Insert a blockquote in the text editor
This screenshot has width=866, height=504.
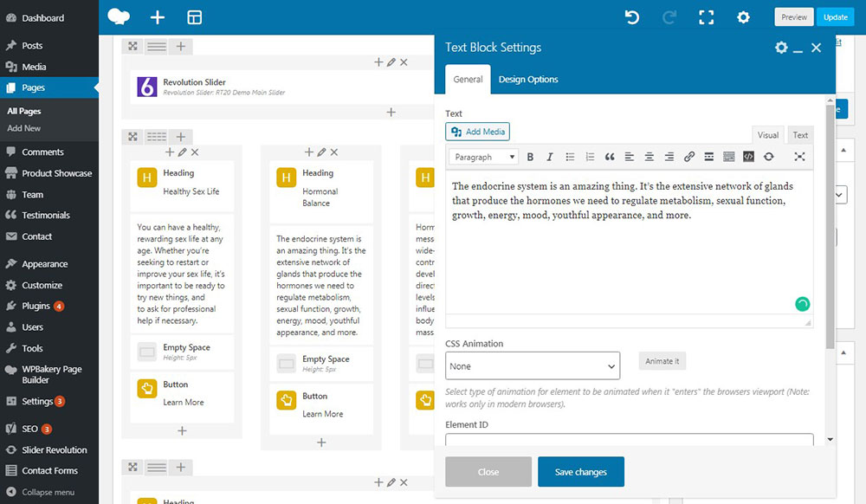610,157
